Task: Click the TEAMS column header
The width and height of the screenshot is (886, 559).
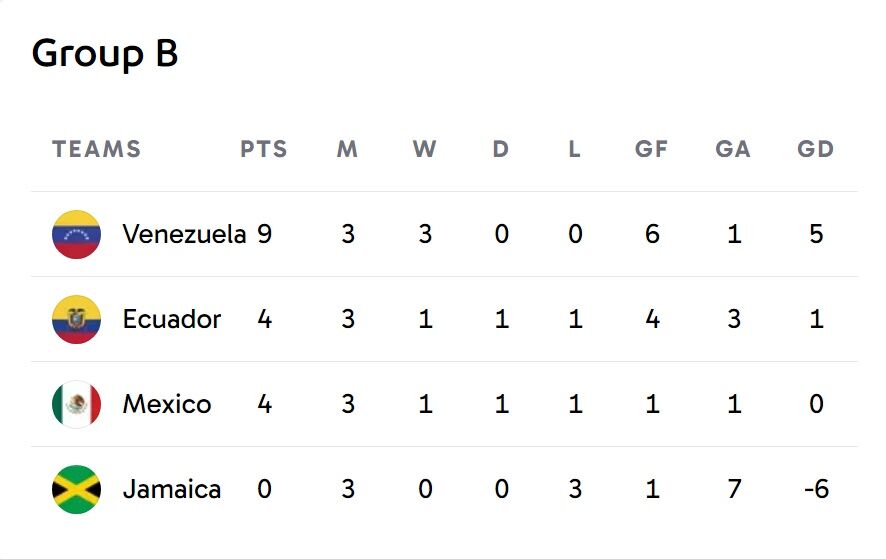Action: pyautogui.click(x=96, y=150)
